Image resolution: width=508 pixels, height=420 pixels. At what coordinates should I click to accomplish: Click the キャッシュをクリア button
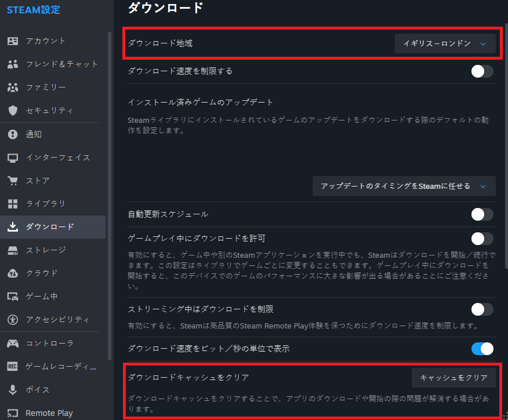click(x=453, y=378)
